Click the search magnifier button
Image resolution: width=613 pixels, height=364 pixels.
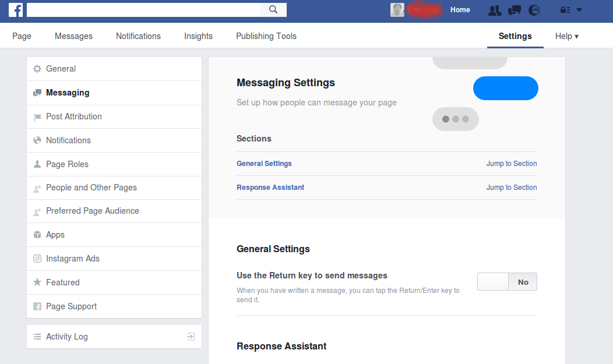coord(273,10)
